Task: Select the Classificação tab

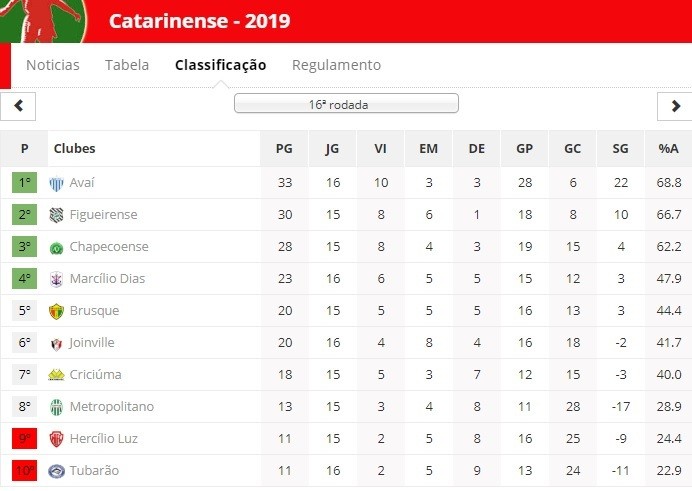Action: pyautogui.click(x=220, y=65)
